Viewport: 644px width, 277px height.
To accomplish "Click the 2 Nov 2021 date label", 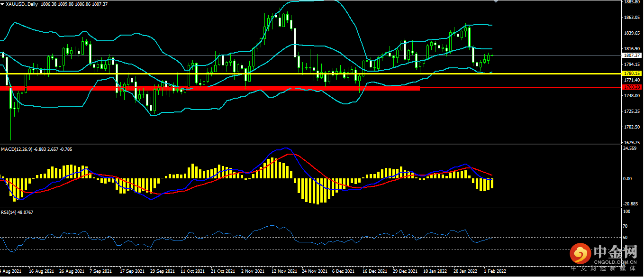I will point(253,272).
